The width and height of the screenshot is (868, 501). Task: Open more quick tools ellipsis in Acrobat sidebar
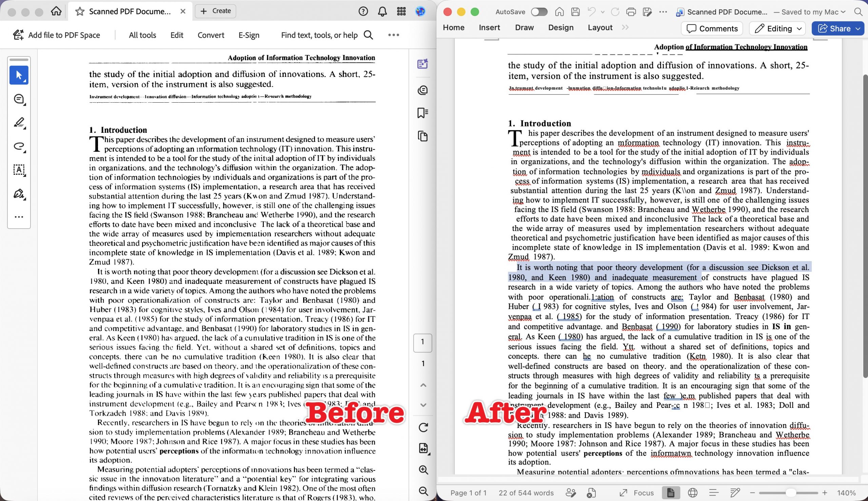[x=19, y=217]
